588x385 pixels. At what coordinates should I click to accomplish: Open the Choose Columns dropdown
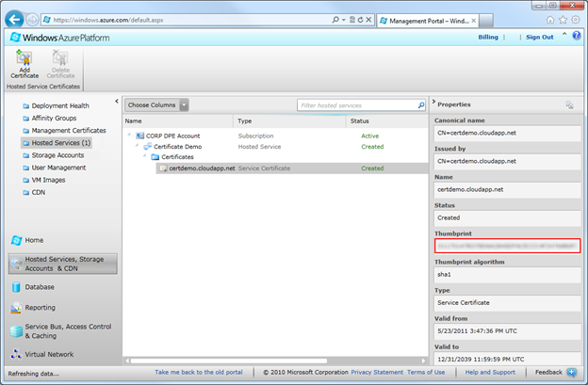coord(157,104)
